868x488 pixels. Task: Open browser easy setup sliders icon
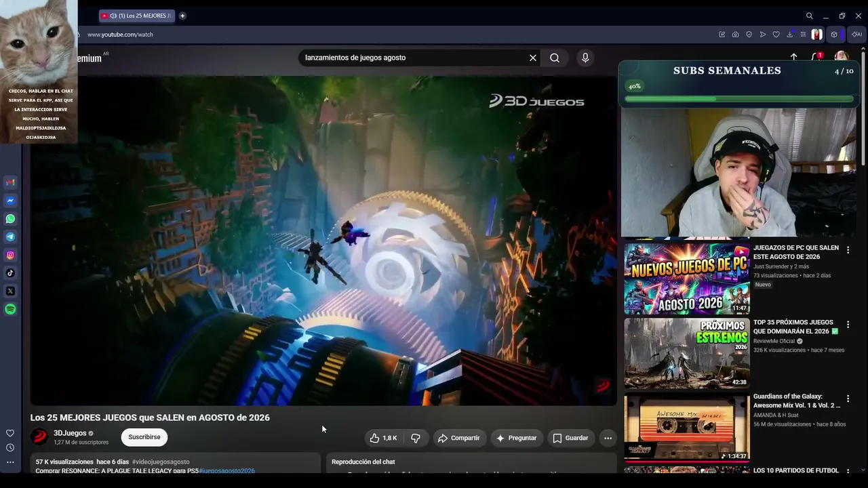tap(803, 35)
